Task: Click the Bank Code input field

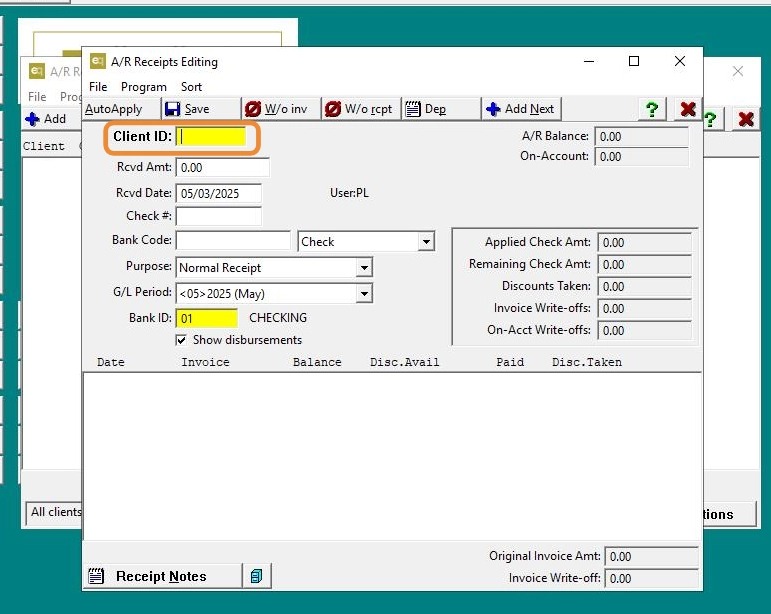Action: pyautogui.click(x=233, y=241)
